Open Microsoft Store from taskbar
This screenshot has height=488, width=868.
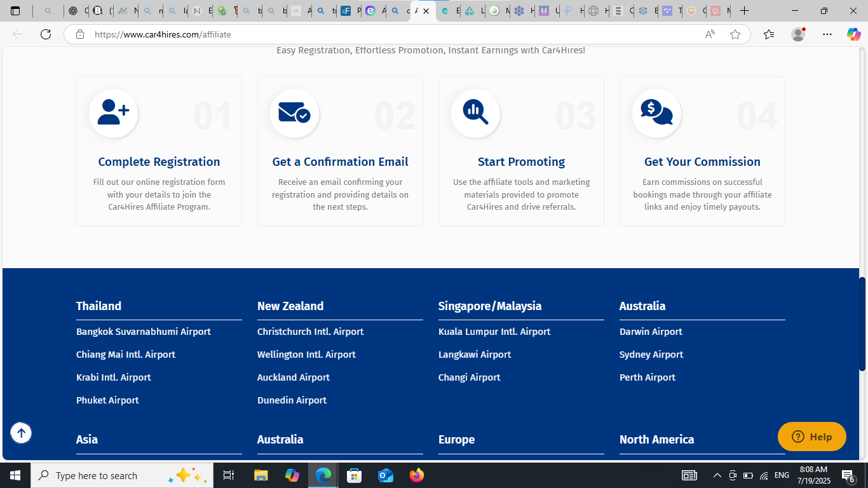tap(355, 475)
